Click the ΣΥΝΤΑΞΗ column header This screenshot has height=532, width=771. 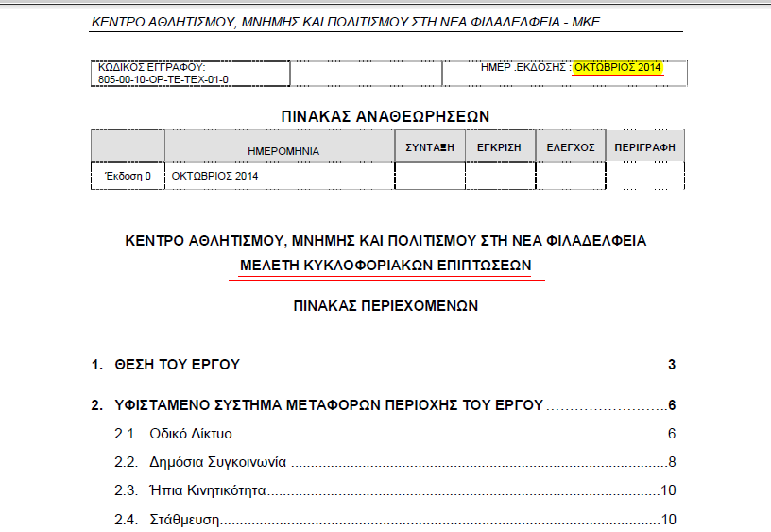[x=430, y=147]
